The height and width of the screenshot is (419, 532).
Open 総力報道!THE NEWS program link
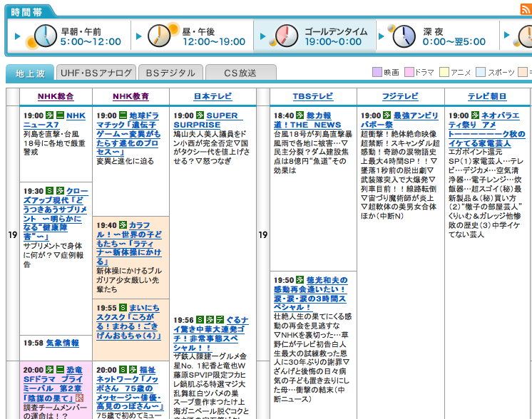tap(307, 120)
